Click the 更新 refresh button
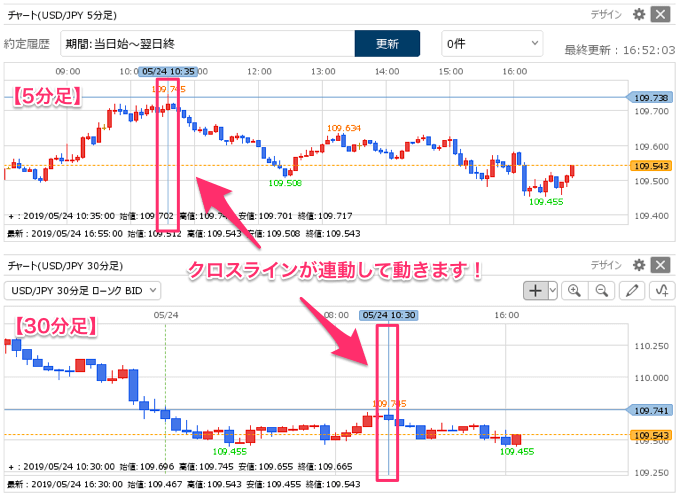This screenshot has height=498, width=680. click(387, 43)
